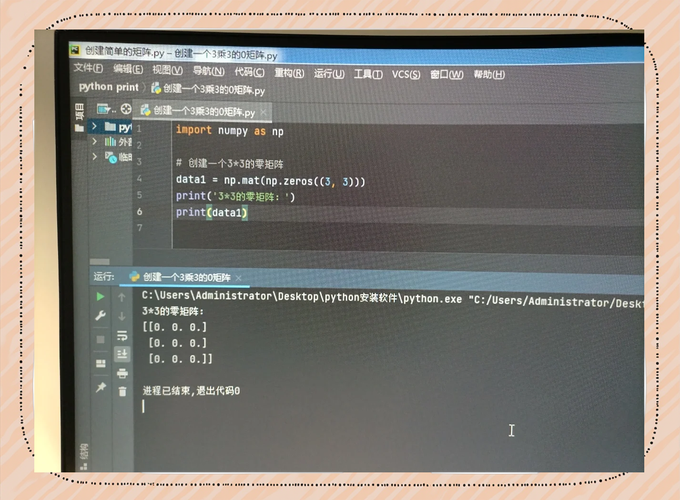The width and height of the screenshot is (680, 500).
Task: Click the [0. 0. 0.]] output row
Action: 180,359
